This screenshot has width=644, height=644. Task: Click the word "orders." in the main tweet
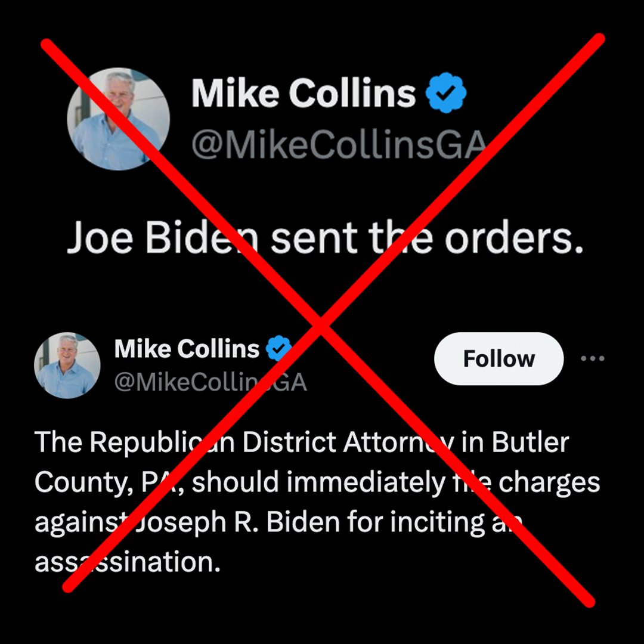[514, 238]
